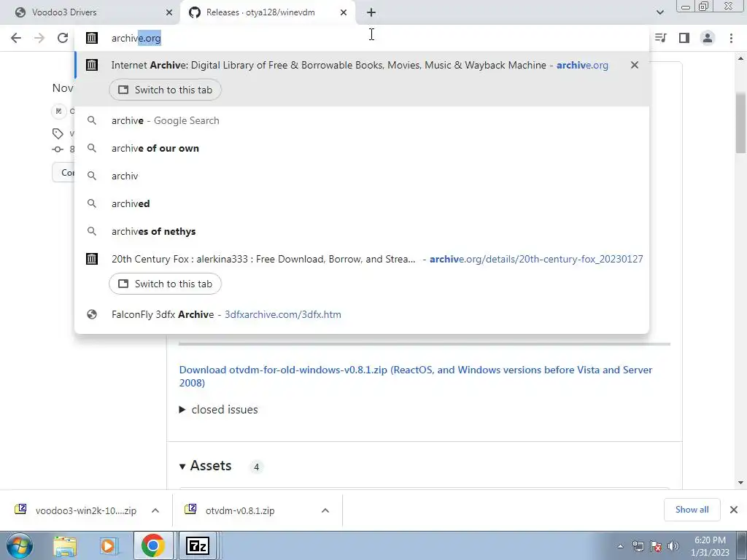Click Switch to this tab for 20th Century Fox
747x560 pixels.
[165, 284]
